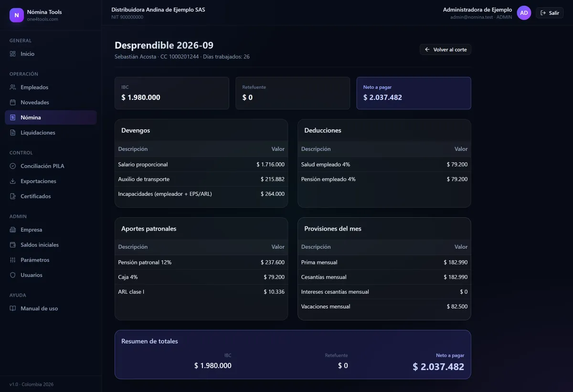
Task: Click the Nómina Tools purple N logo
Action: pyautogui.click(x=16, y=15)
